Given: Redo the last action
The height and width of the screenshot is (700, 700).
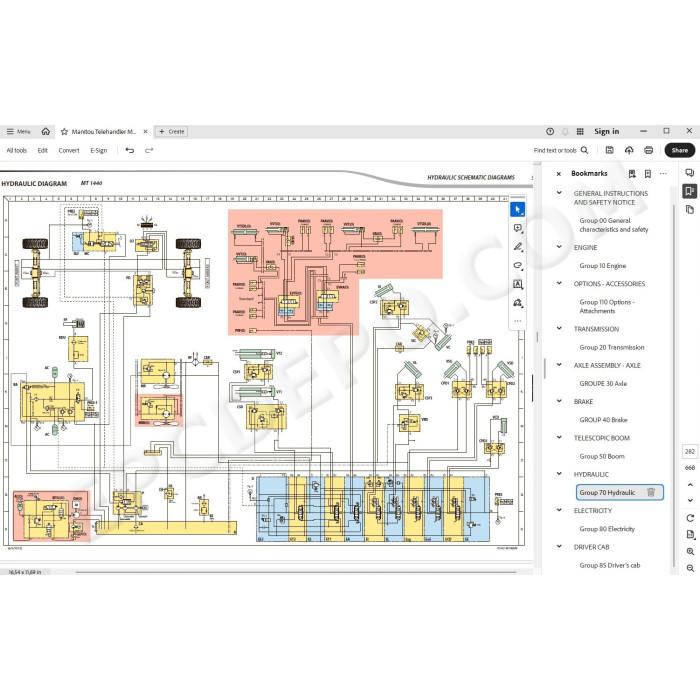Looking at the screenshot, I should pos(149,150).
